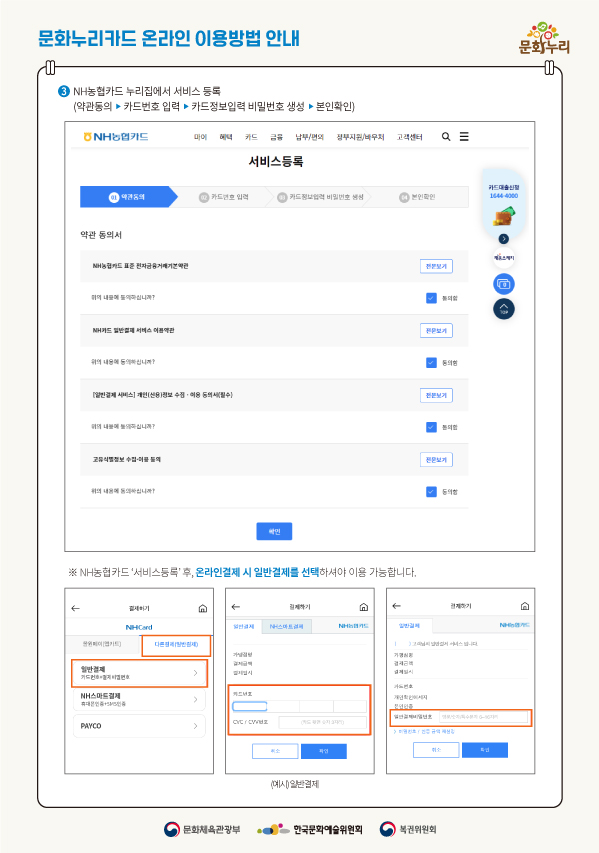The width and height of the screenshot is (599, 853).
Task: Click 전문보기 for NH카드 일반결제 서비스 이용약관
Action: 436,331
